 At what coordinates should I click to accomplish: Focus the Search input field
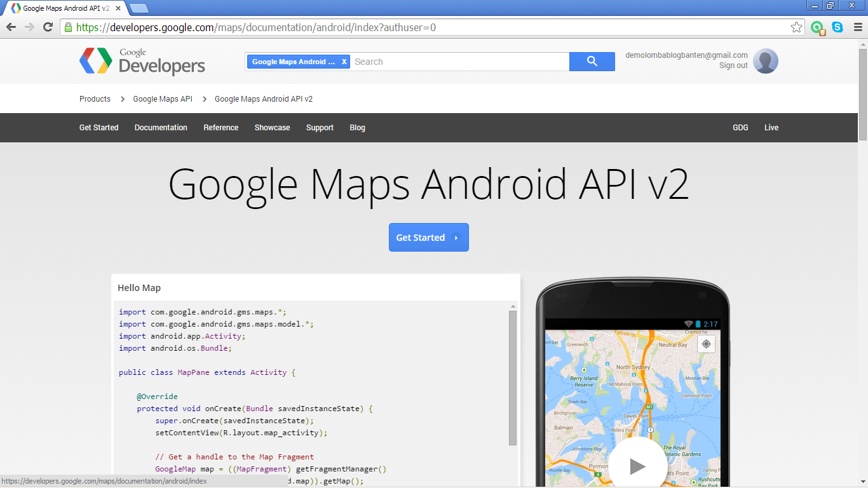pyautogui.click(x=460, y=62)
